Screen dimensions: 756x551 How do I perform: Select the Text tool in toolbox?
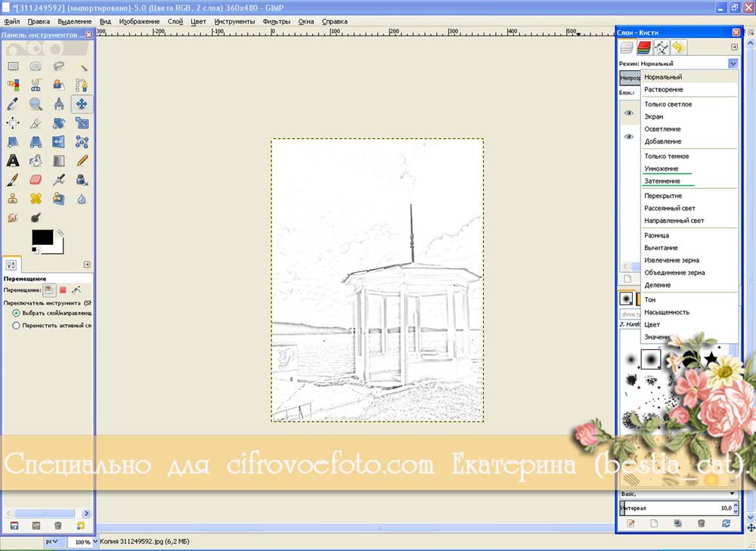[13, 160]
